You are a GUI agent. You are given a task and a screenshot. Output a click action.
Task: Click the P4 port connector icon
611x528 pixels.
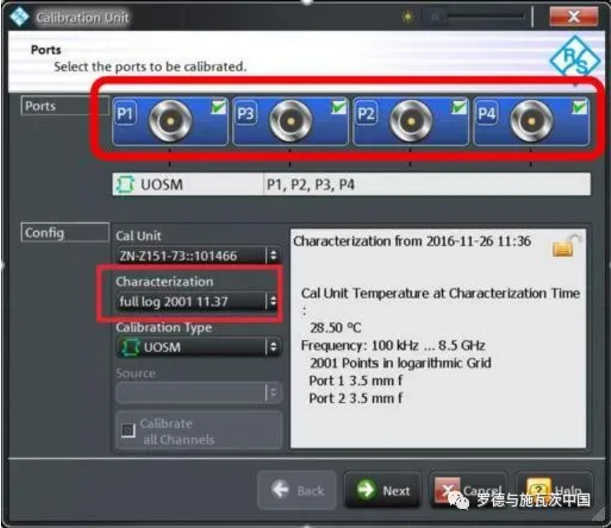point(532,121)
